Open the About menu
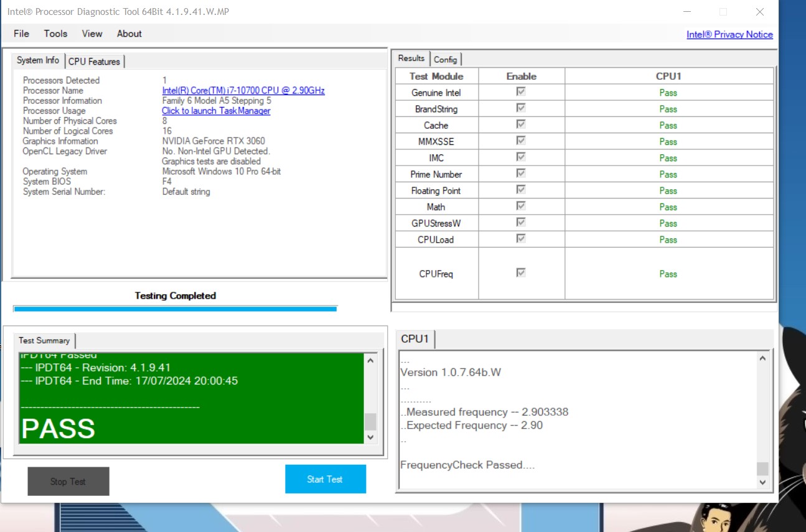 click(x=129, y=34)
